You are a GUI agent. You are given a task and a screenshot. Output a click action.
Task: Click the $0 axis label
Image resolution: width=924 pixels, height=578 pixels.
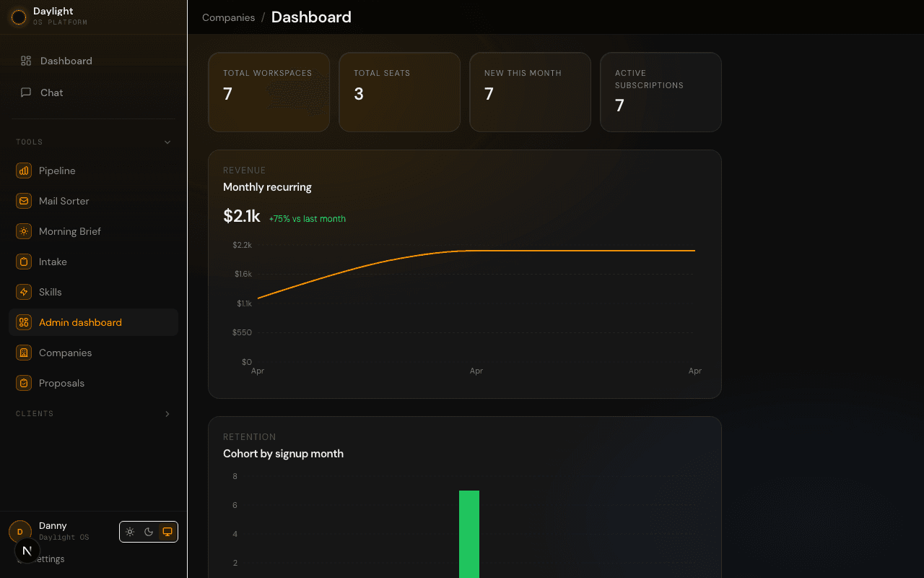247,362
